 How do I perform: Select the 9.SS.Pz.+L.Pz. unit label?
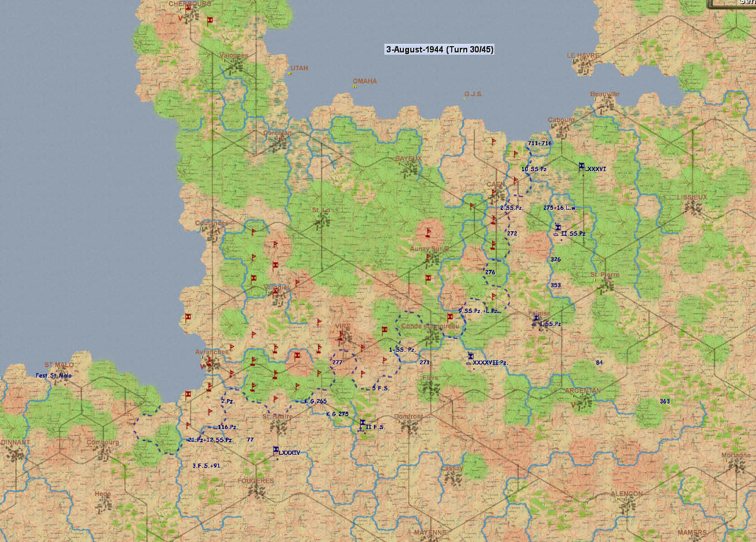tap(479, 311)
